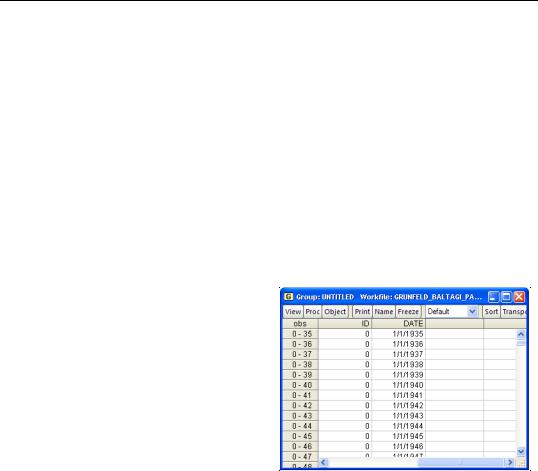Select row header 0 - 40

click(300, 385)
